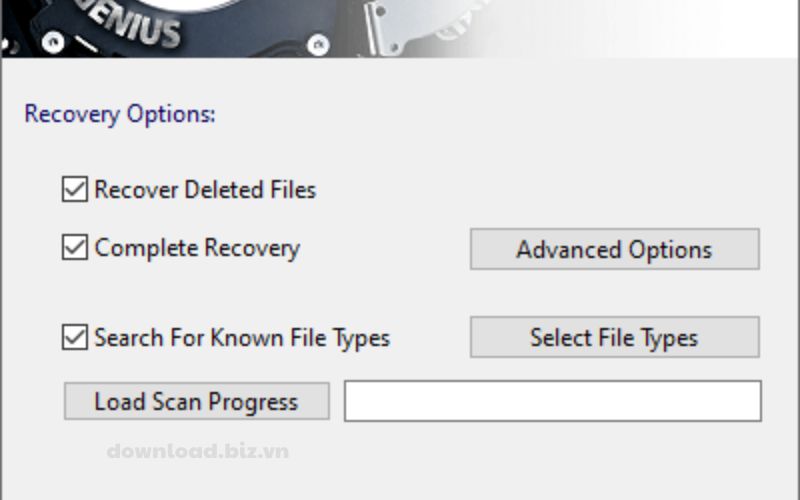
Task: Click blank area right of Recovery Options heading
Action: tap(500, 114)
